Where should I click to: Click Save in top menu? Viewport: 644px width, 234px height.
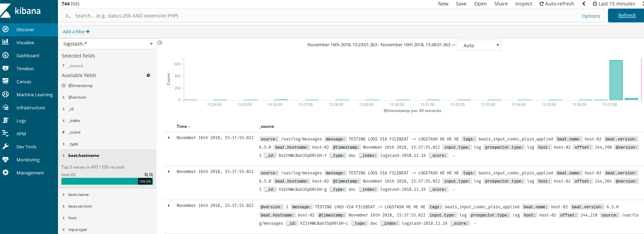point(461,4)
